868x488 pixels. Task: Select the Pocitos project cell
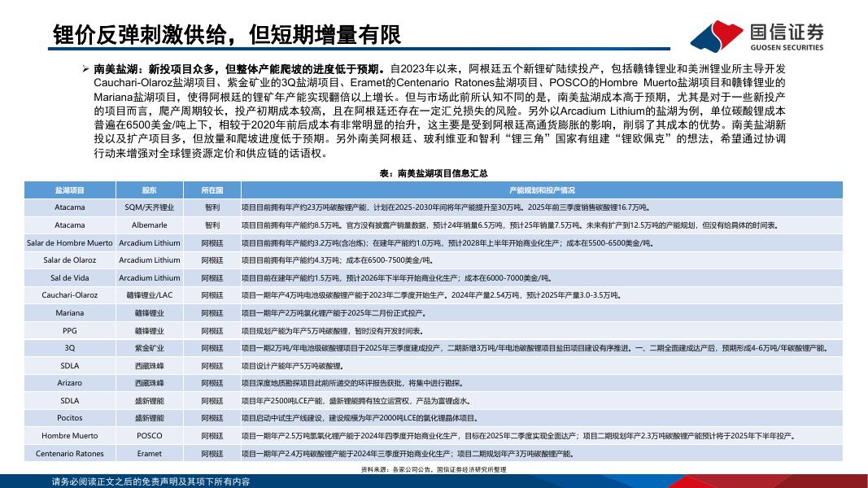point(70,418)
